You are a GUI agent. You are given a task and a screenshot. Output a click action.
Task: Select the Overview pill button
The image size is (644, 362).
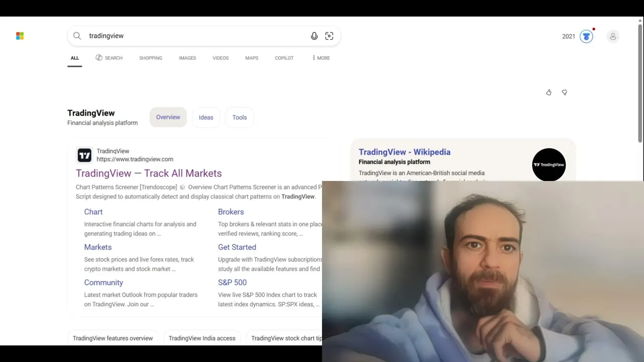(x=168, y=117)
